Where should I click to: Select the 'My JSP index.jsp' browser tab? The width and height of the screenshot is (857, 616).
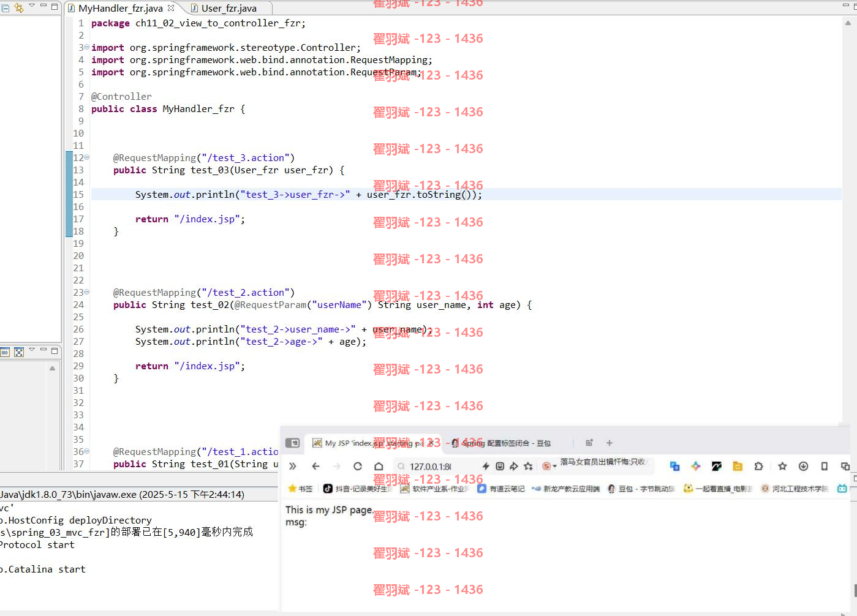click(374, 443)
